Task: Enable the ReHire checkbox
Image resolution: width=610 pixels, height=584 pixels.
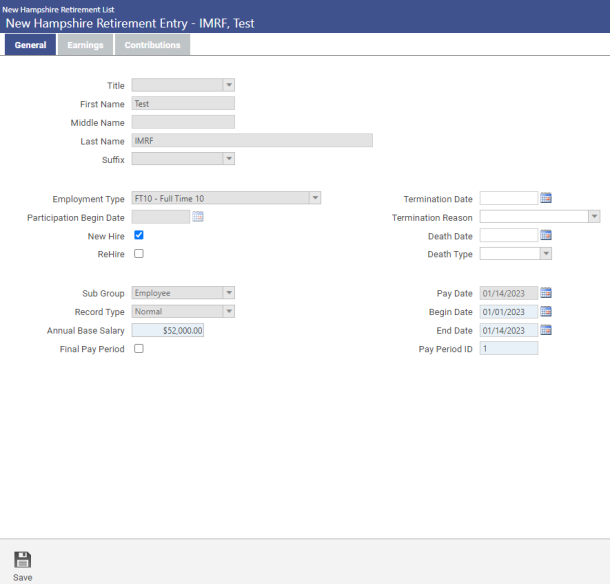Action: point(139,254)
